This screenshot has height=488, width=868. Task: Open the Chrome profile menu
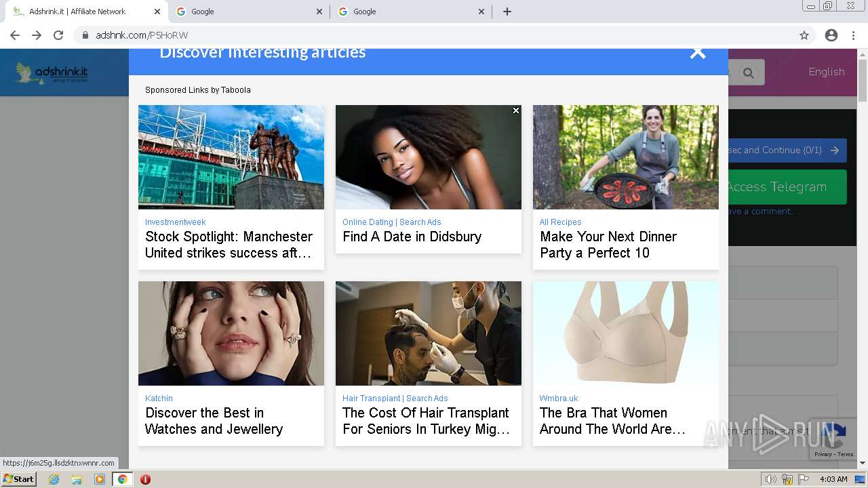pos(831,35)
